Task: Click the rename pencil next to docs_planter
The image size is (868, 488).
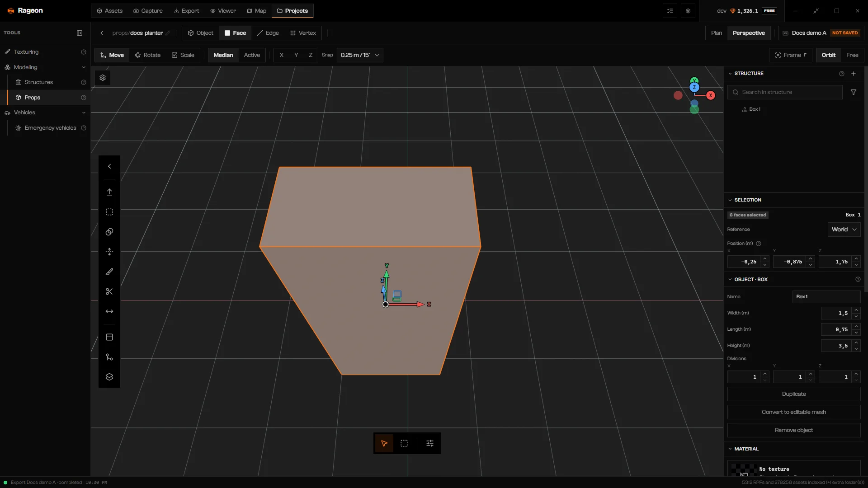Action: pyautogui.click(x=168, y=33)
